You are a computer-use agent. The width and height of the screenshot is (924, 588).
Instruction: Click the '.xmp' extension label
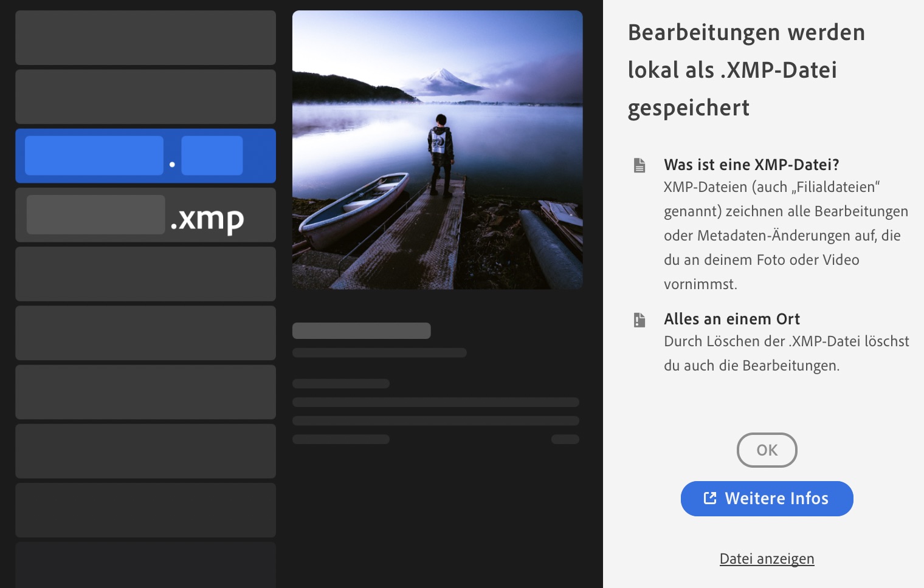pyautogui.click(x=207, y=219)
